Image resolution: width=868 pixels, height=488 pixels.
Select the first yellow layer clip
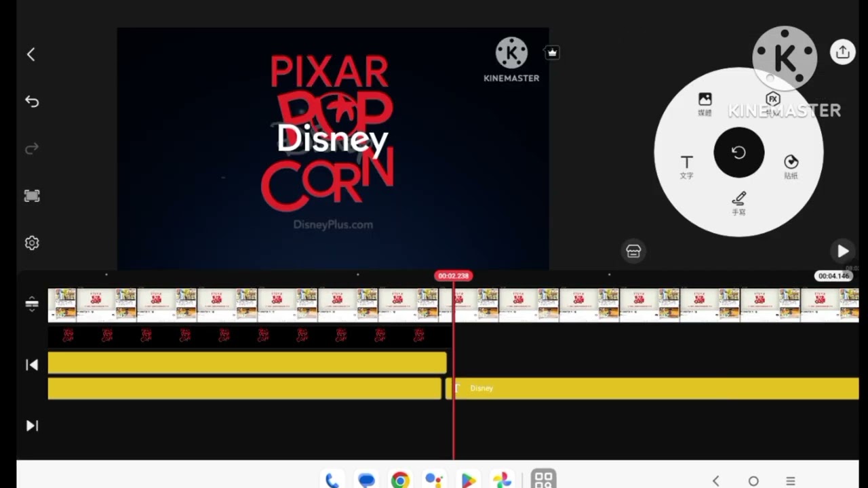point(248,363)
